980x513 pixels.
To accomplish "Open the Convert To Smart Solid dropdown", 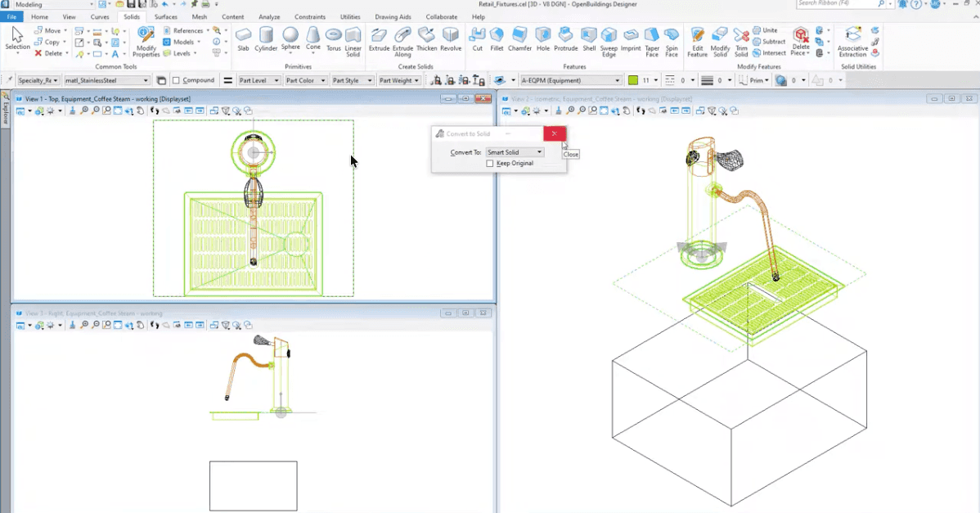I will coord(539,151).
